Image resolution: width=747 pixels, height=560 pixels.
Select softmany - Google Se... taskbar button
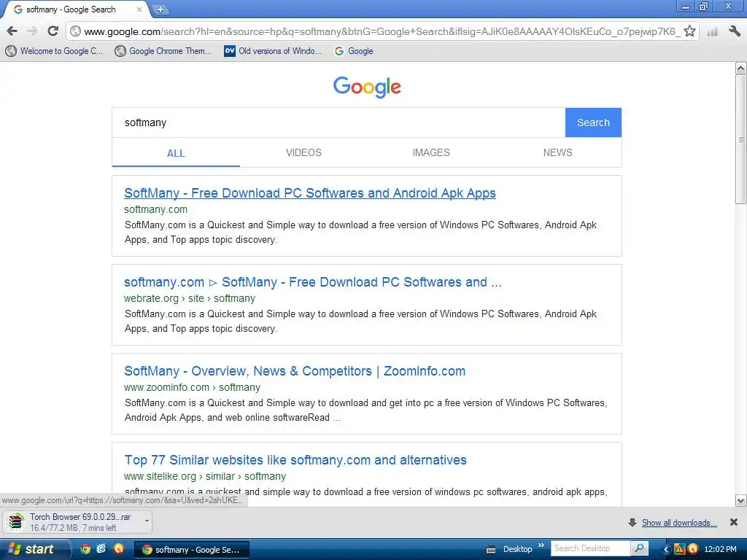[x=191, y=550]
